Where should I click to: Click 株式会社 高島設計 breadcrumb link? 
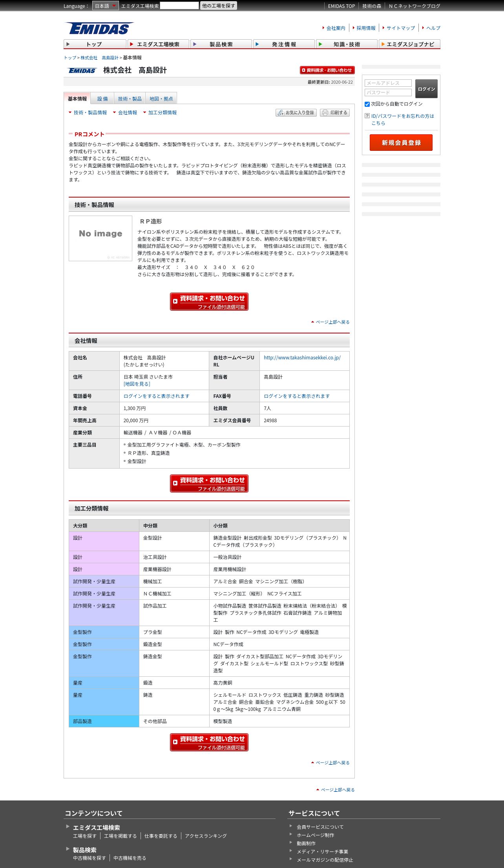tap(99, 58)
